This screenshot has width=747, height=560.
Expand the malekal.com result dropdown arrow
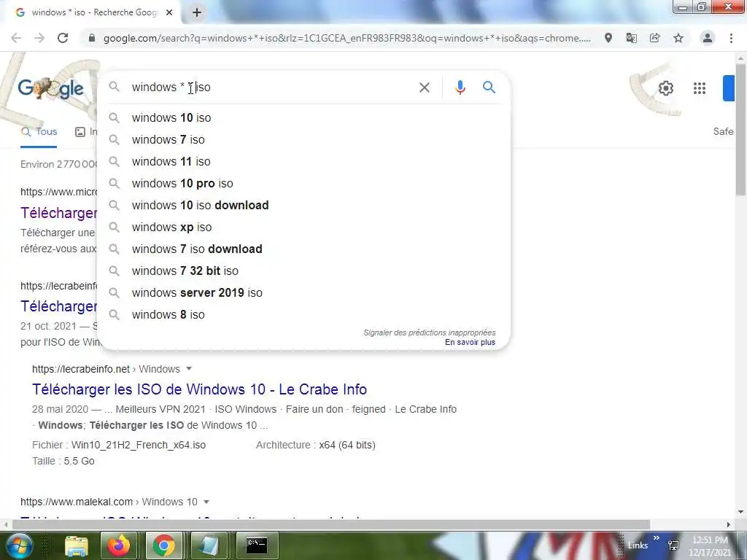206,502
